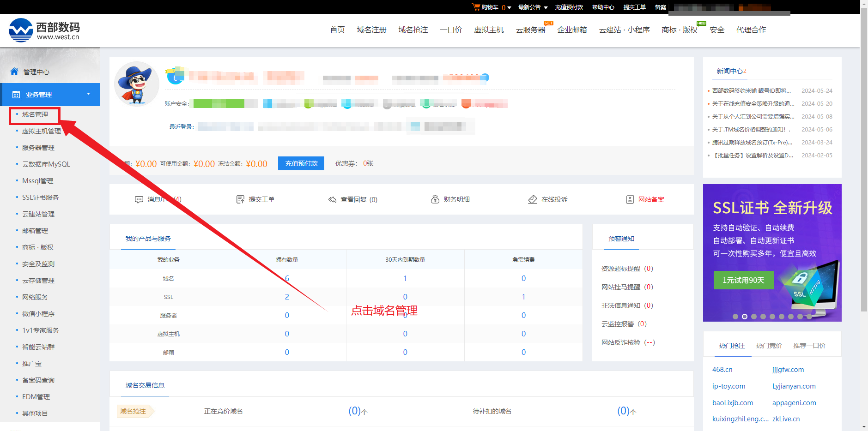Open 域名注册 in main navigation
Viewport: 868px width, 431px height.
pyautogui.click(x=371, y=30)
